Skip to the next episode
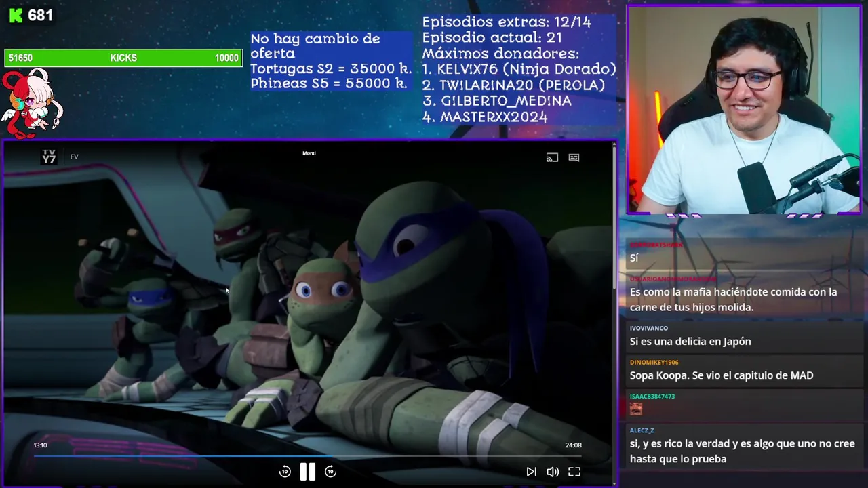The image size is (868, 488). [x=531, y=472]
